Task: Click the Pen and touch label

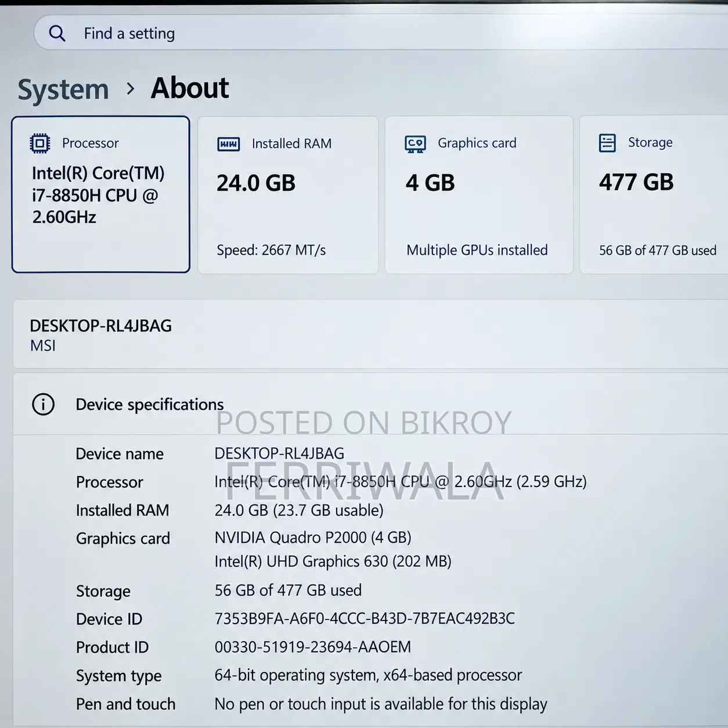Action: pyautogui.click(x=125, y=704)
